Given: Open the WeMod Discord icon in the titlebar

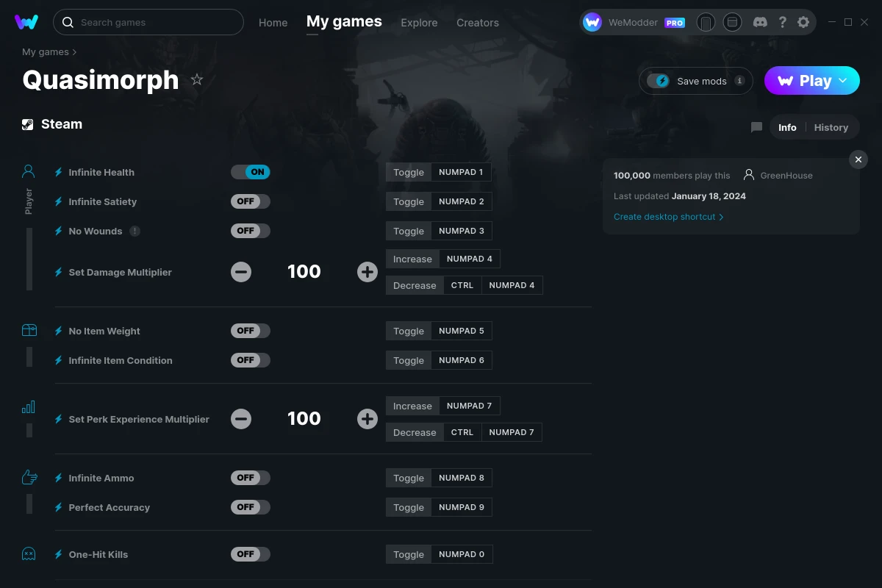Looking at the screenshot, I should click(760, 22).
